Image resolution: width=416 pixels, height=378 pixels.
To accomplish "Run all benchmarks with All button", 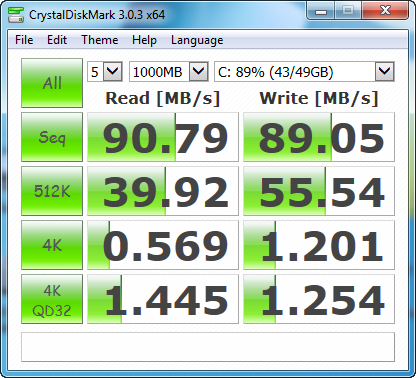I will click(x=52, y=83).
